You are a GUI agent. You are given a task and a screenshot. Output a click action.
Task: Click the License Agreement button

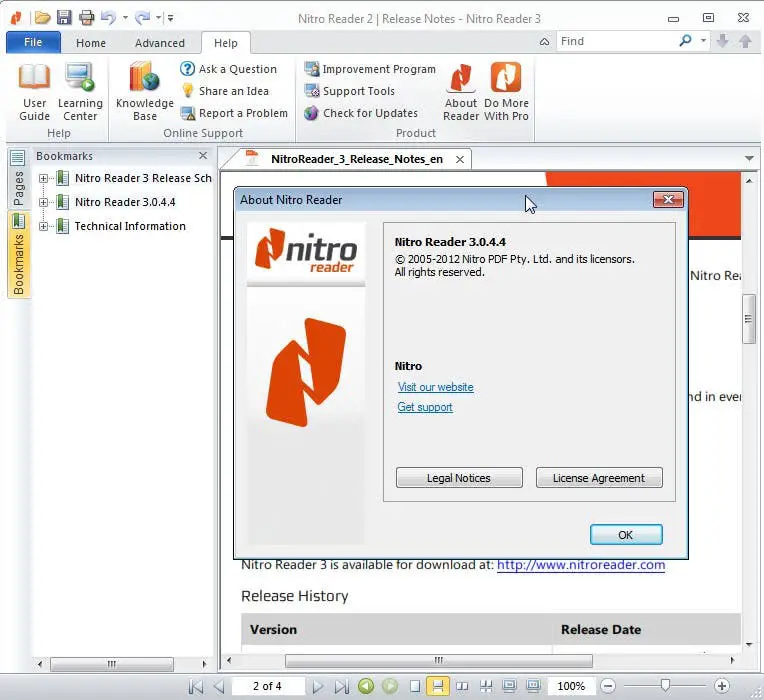coord(599,478)
